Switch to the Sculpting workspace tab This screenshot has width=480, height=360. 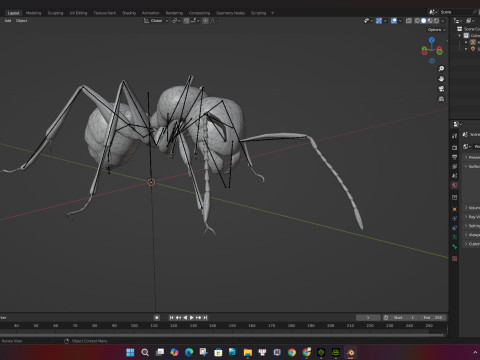pyautogui.click(x=55, y=13)
